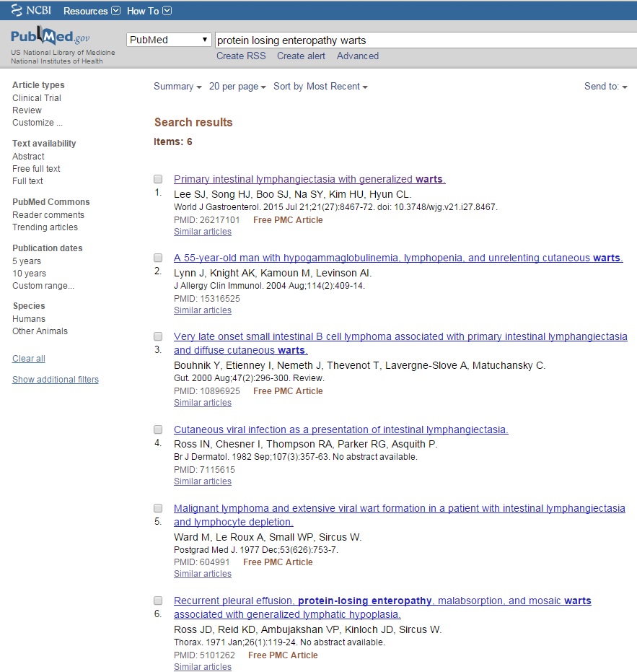This screenshot has height=672, width=637.
Task: Click Similar articles under PMID 7115615
Action: tap(203, 481)
